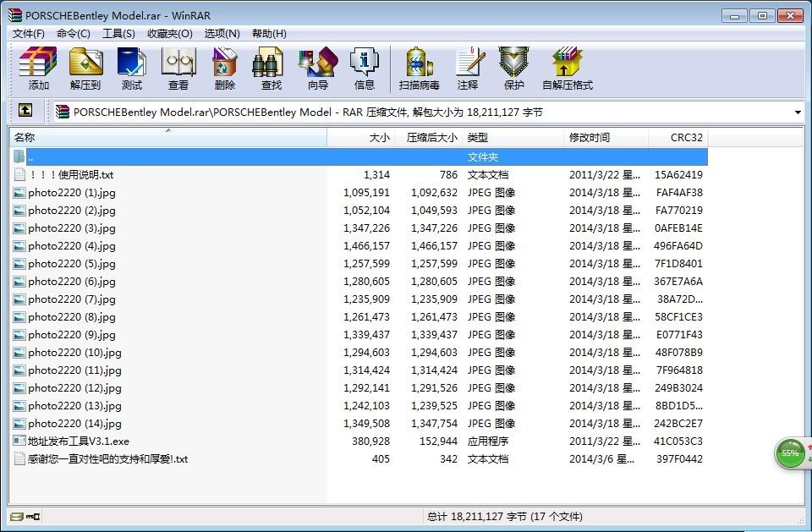Click the 添加 (Add) toolbar icon
Screen dimensions: 812x532
tap(38, 69)
